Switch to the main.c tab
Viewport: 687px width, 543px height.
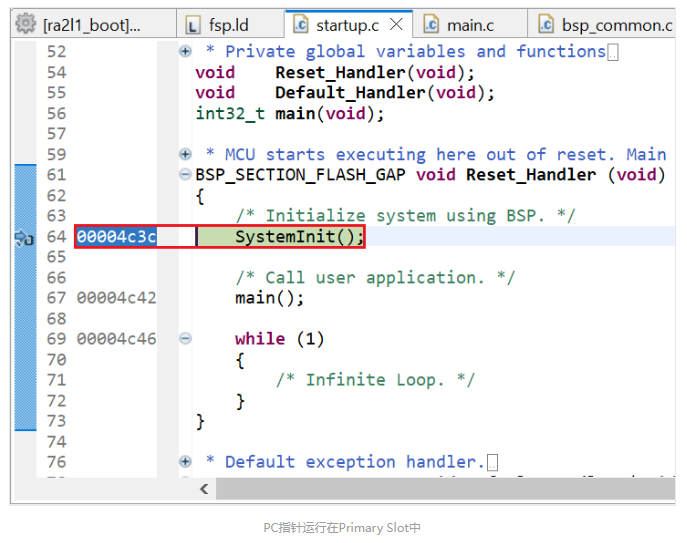click(x=470, y=25)
